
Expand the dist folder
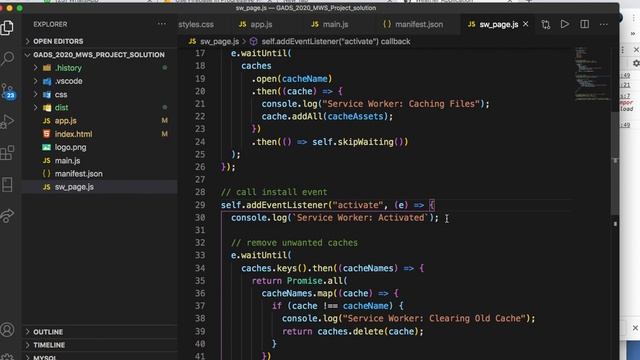[x=62, y=107]
